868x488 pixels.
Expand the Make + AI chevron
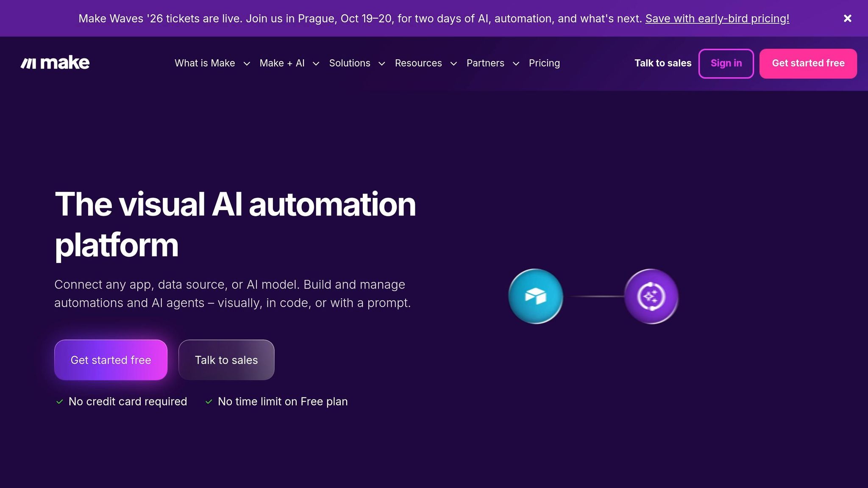[x=316, y=64]
